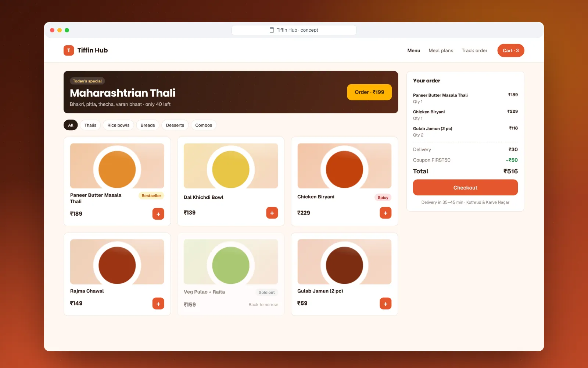Viewport: 588px width, 368px height.
Task: Select Gulab Jamun (2 pc) in Your order
Action: click(465, 131)
